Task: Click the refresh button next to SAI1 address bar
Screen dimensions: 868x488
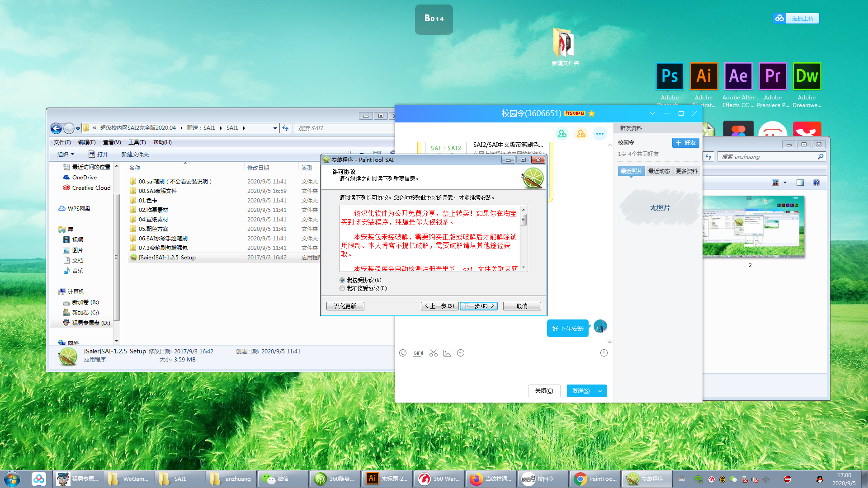Action: pos(285,128)
